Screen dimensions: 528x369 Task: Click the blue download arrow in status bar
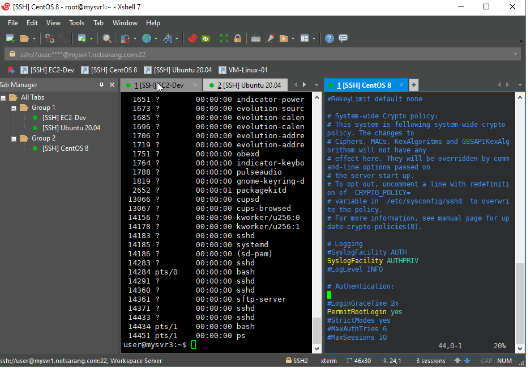467,361
